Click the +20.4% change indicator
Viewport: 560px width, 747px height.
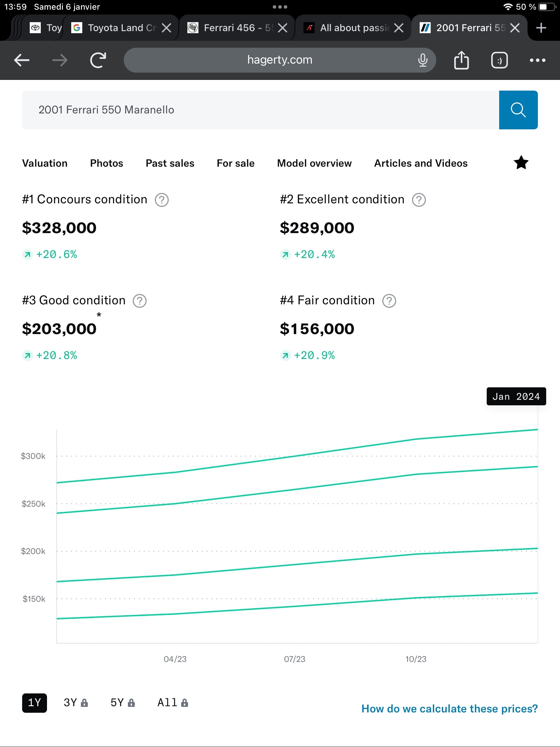308,255
